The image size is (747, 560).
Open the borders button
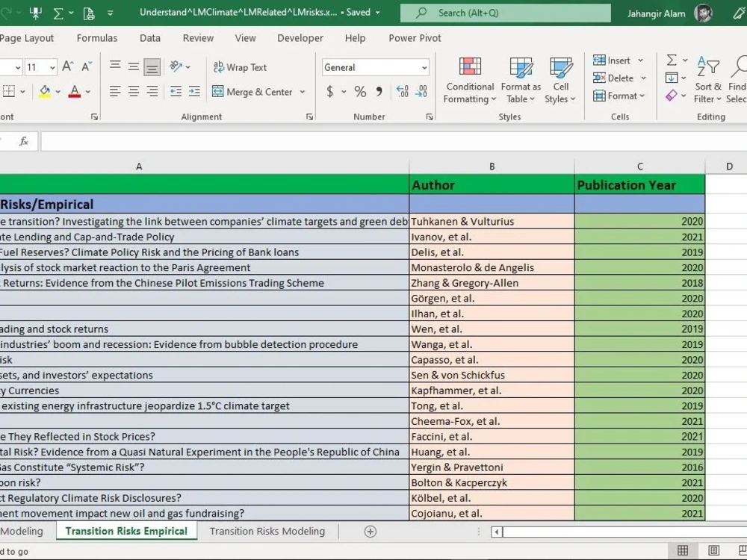(x=8, y=91)
